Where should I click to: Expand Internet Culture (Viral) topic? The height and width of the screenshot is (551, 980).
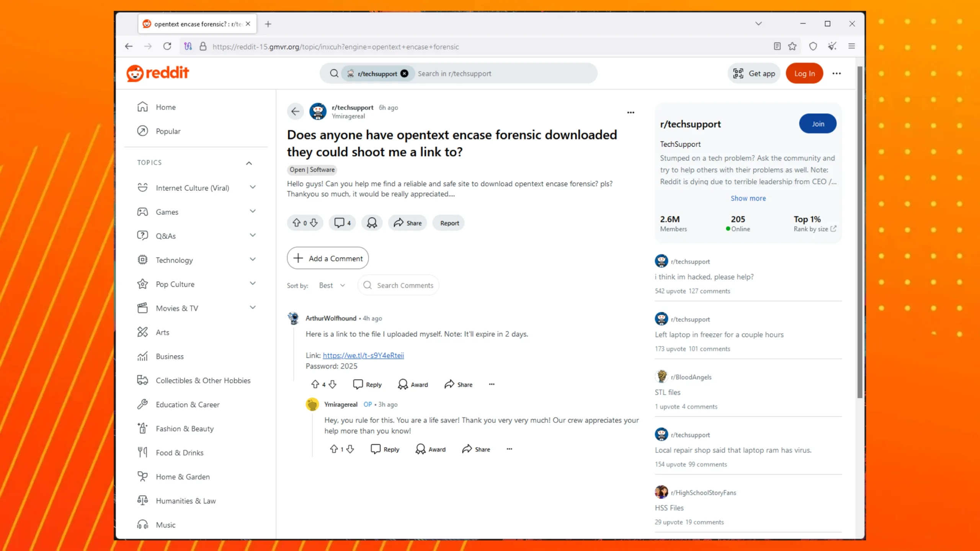[253, 187]
